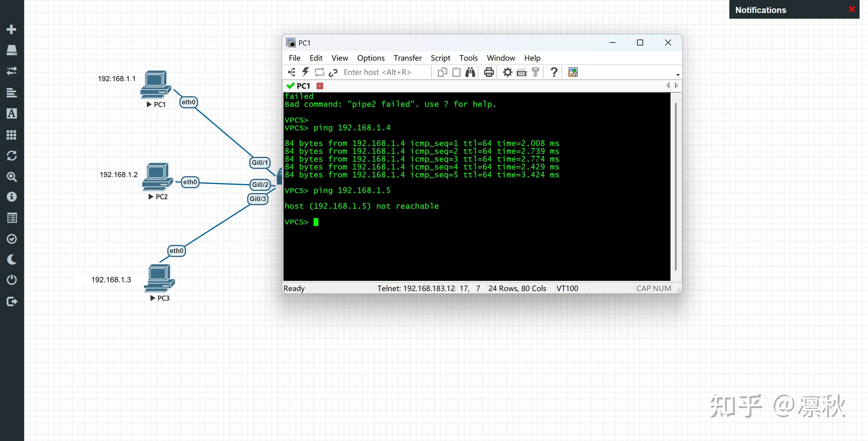This screenshot has width=868, height=441.
Task: Click the terminal vertical scrollbar
Action: click(x=676, y=186)
